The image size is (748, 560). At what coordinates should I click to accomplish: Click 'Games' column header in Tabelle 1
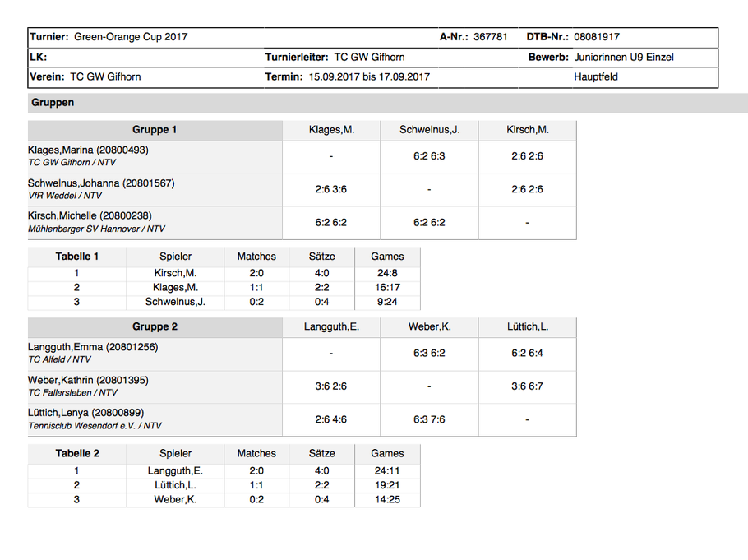pyautogui.click(x=387, y=257)
